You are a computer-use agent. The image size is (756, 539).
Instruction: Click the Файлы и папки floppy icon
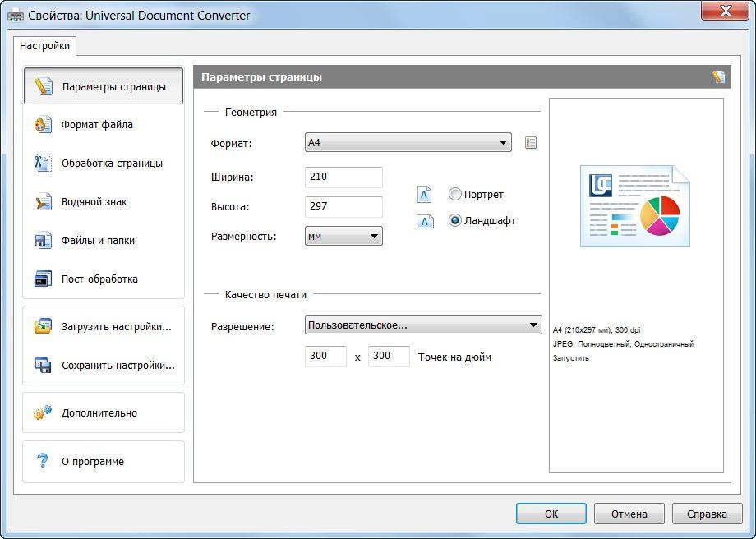(43, 240)
